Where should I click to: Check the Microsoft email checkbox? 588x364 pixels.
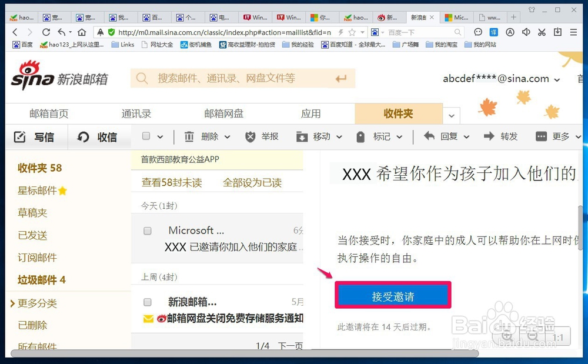pyautogui.click(x=148, y=231)
